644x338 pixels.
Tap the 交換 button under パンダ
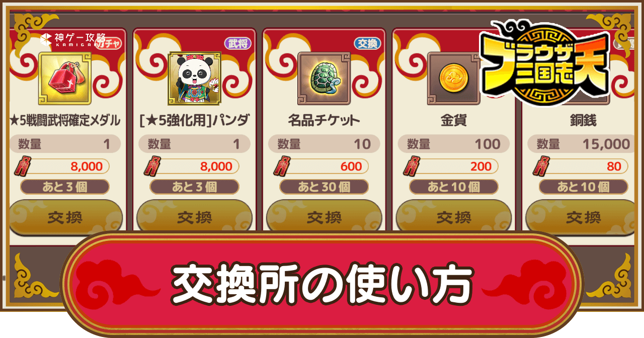pos(194,217)
